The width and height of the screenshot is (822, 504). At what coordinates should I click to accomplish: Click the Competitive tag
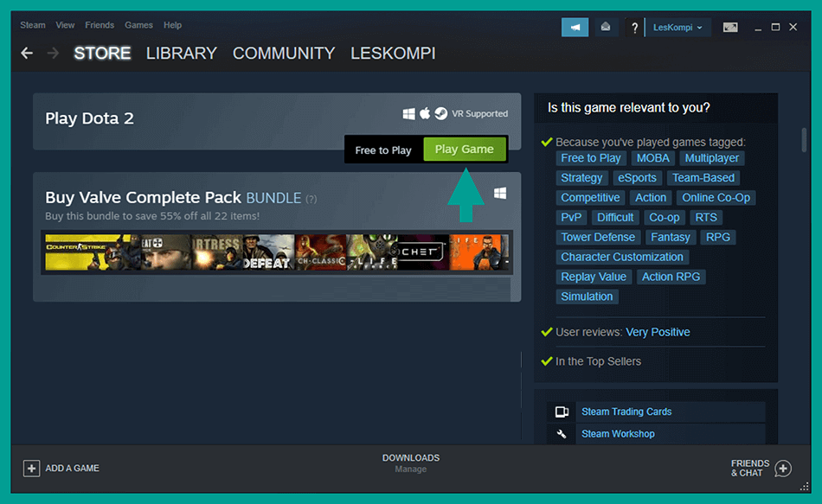[x=590, y=198]
